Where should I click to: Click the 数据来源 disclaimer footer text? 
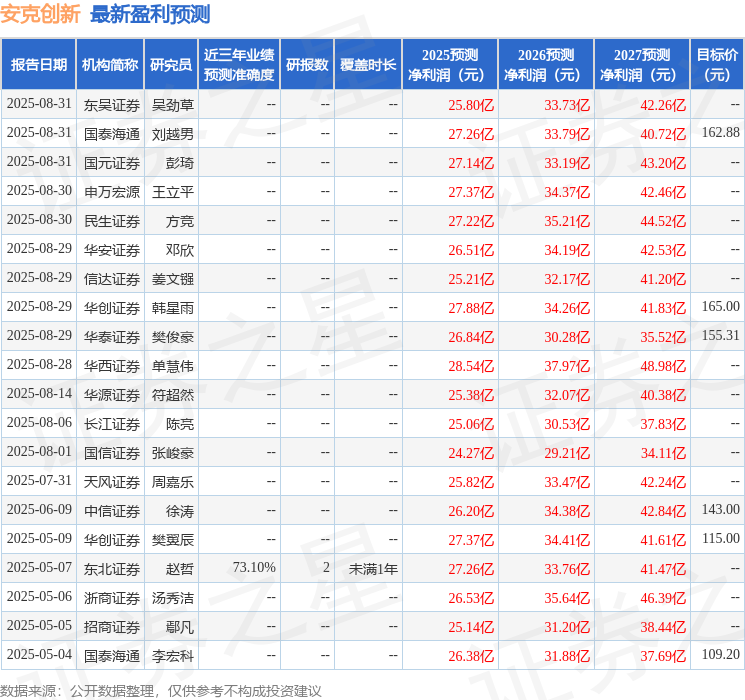[x=161, y=690]
